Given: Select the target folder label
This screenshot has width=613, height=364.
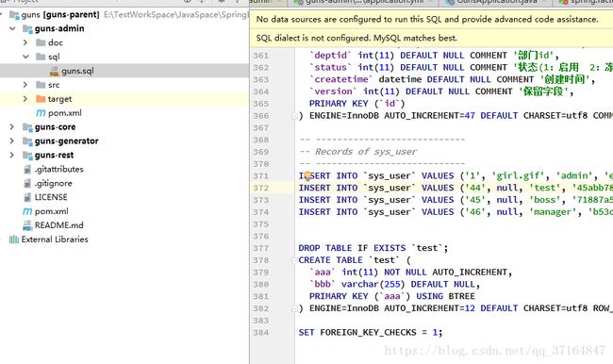Looking at the screenshot, I should click(59, 99).
